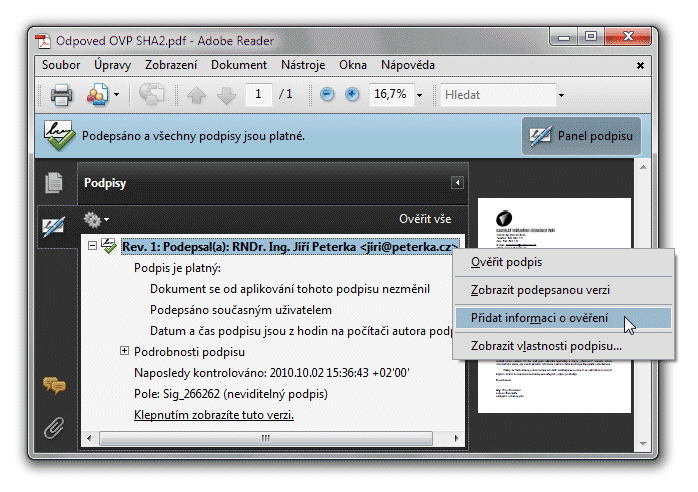Open the Comments panel sidebar icon
698x492 pixels.
click(54, 386)
